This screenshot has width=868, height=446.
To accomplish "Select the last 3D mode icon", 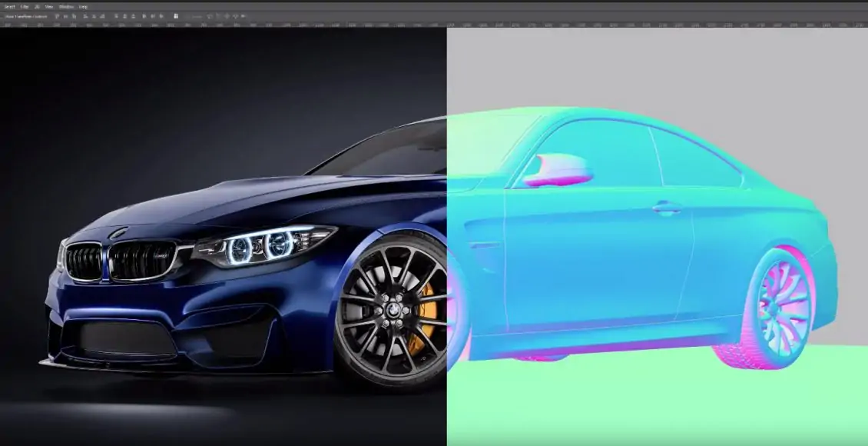I will [x=244, y=15].
